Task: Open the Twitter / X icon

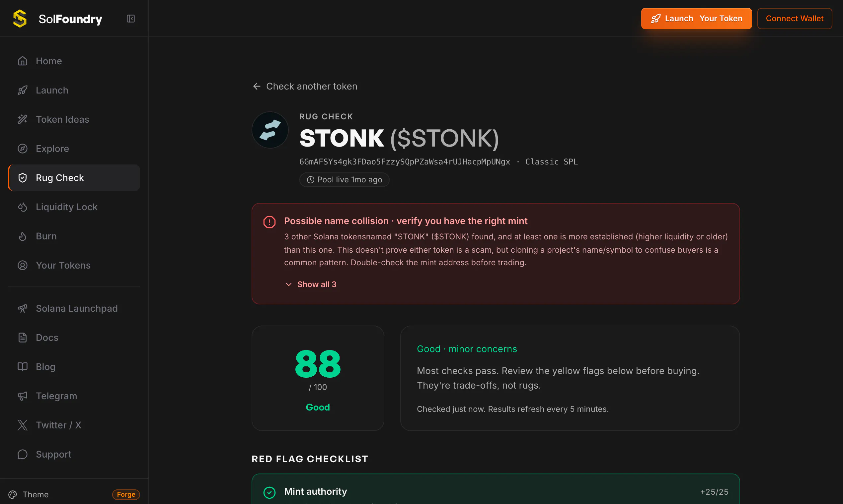Action: (x=23, y=425)
